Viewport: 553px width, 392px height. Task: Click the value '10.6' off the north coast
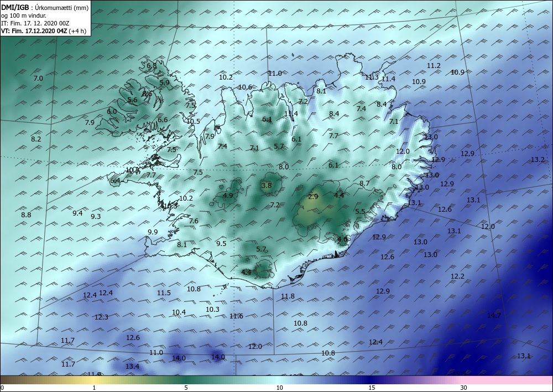[245, 87]
